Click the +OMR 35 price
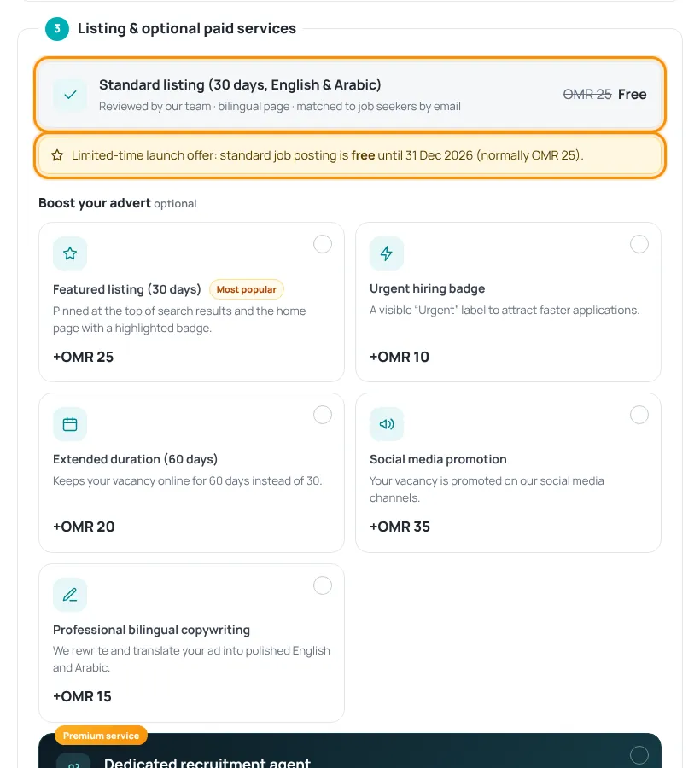This screenshot has width=700, height=768. (x=400, y=527)
